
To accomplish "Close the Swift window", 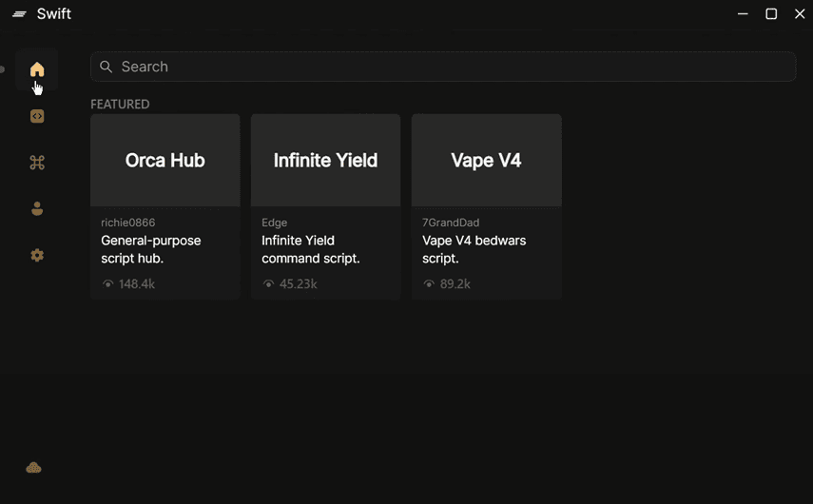I will click(x=800, y=14).
